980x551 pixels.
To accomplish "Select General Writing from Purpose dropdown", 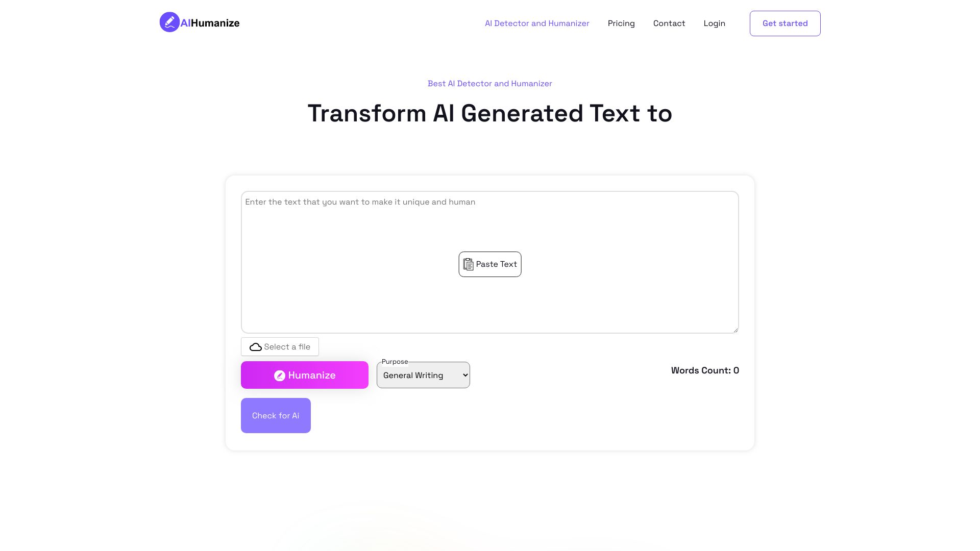I will pyautogui.click(x=423, y=375).
